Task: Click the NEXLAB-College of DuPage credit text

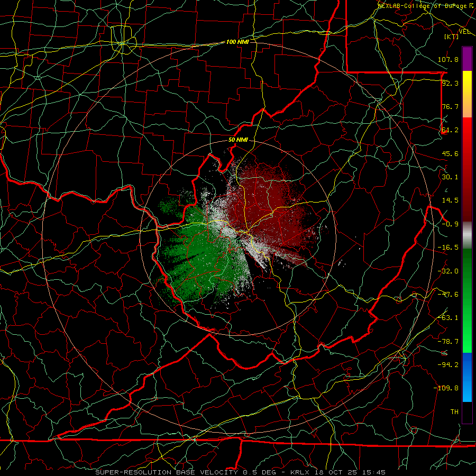Action: 426,6
